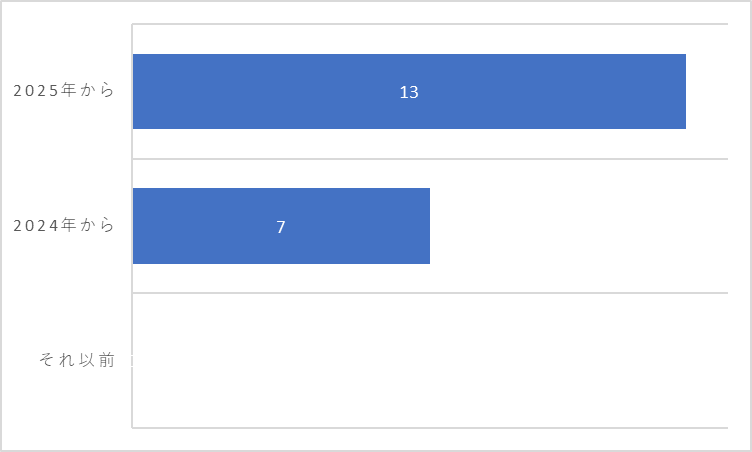Click the data label 13
The image size is (752, 452).
click(409, 92)
